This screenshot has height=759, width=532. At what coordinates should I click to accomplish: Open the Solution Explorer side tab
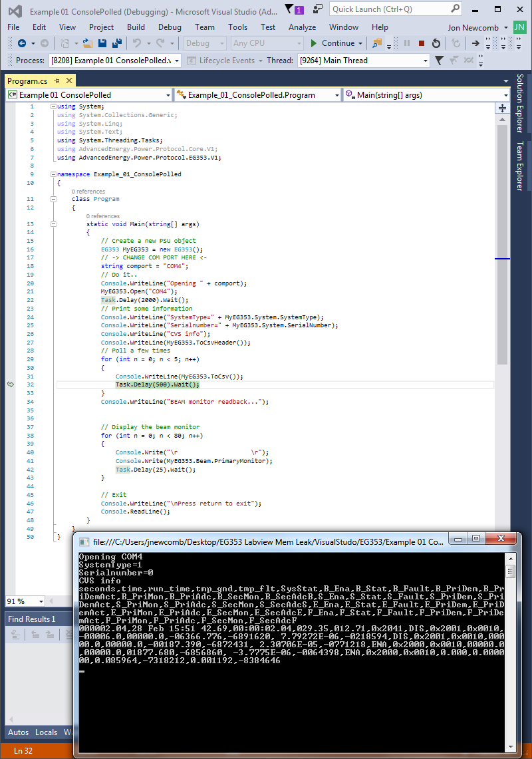[x=520, y=103]
